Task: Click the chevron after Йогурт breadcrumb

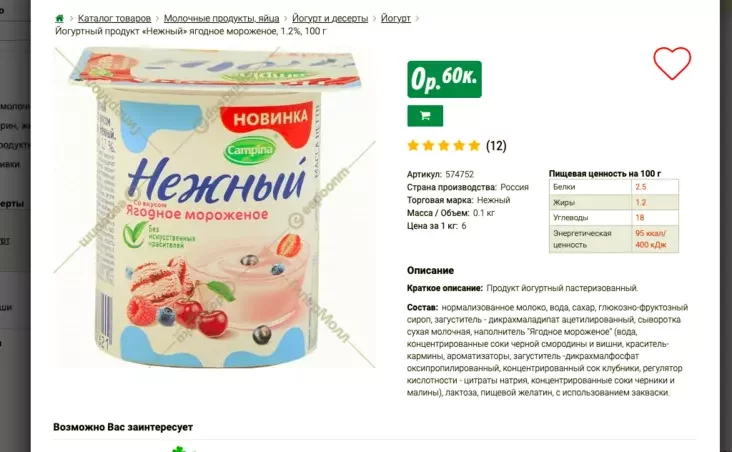Action: 417,19
